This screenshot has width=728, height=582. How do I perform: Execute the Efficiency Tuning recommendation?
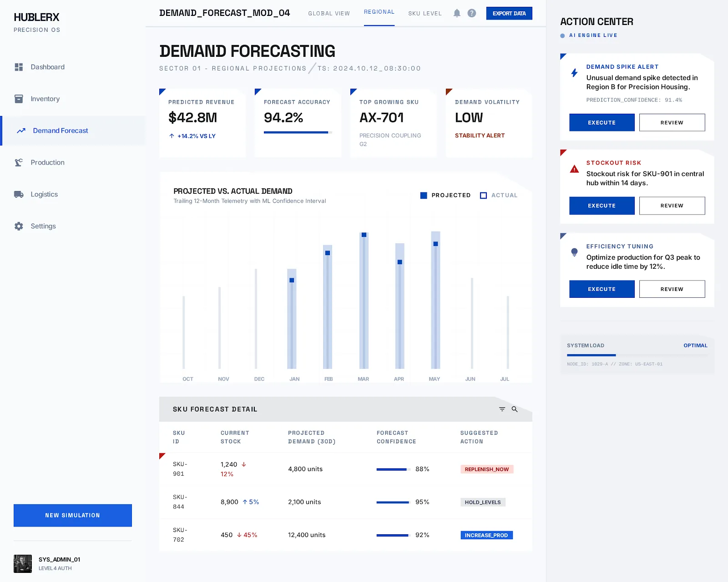[x=602, y=289]
